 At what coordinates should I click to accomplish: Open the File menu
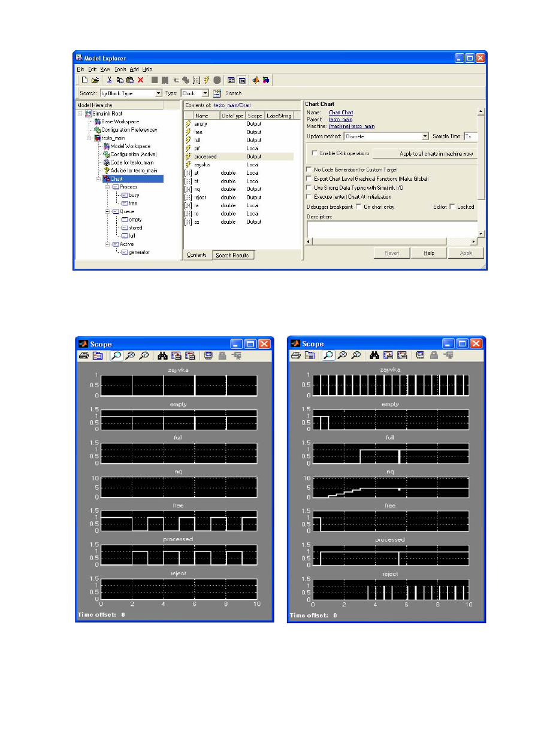pyautogui.click(x=80, y=69)
